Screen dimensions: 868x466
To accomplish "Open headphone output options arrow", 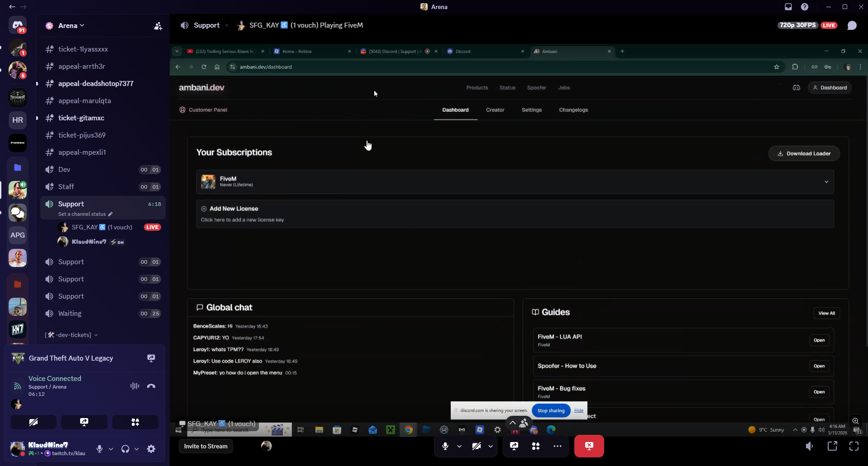I will coord(137,449).
